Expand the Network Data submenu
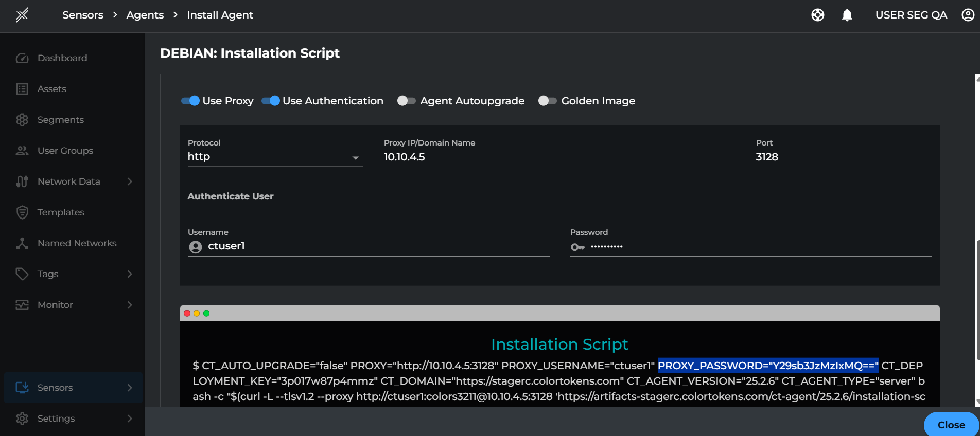Image resolution: width=980 pixels, height=436 pixels. (x=129, y=181)
